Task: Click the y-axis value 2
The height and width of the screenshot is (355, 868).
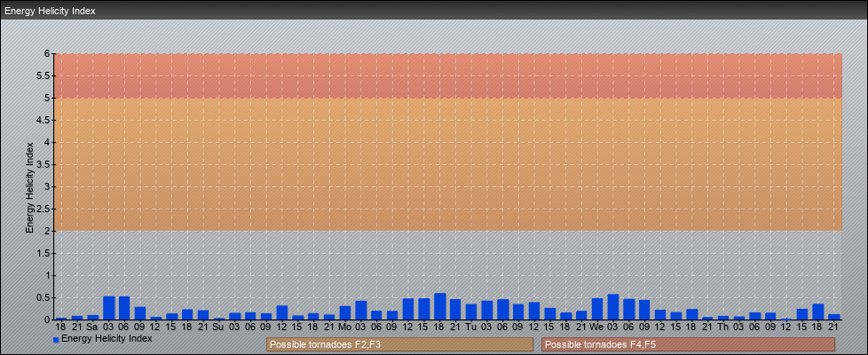Action: click(x=48, y=231)
